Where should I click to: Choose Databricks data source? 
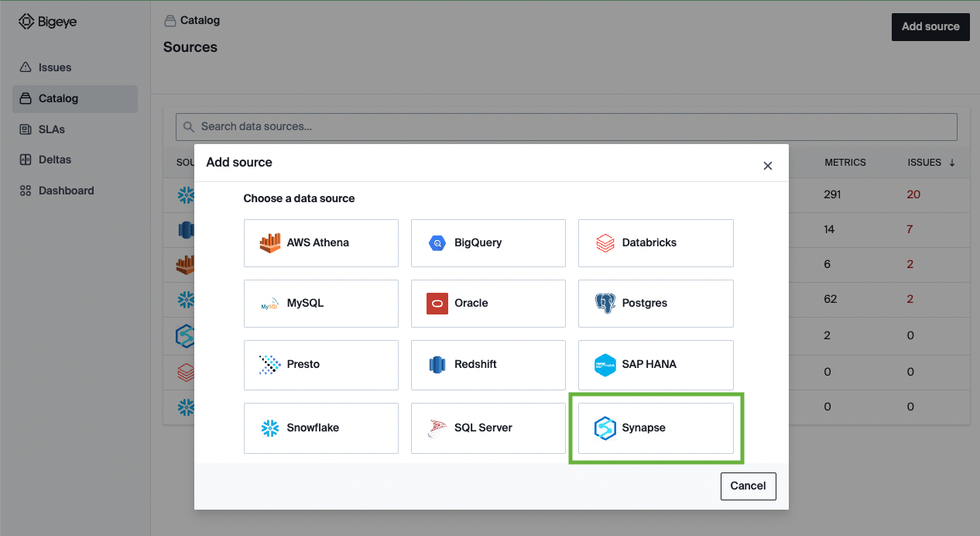(x=656, y=242)
